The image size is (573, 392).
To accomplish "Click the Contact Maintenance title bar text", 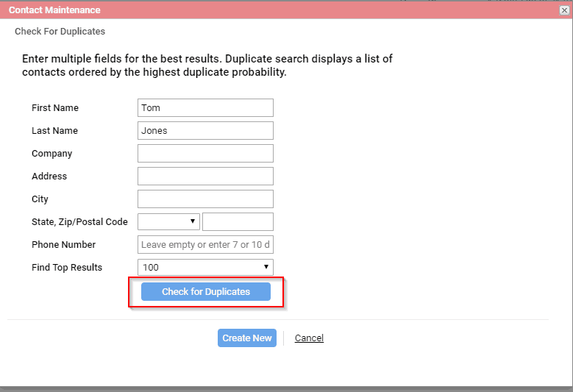I will coord(54,10).
